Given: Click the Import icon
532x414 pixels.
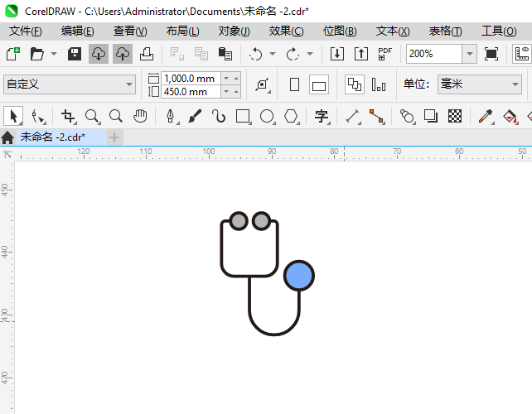Looking at the screenshot, I should (337, 54).
